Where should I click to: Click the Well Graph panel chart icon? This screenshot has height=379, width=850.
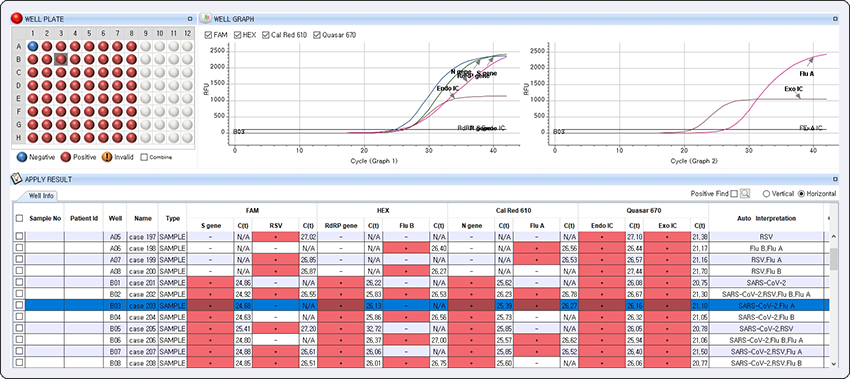205,19
